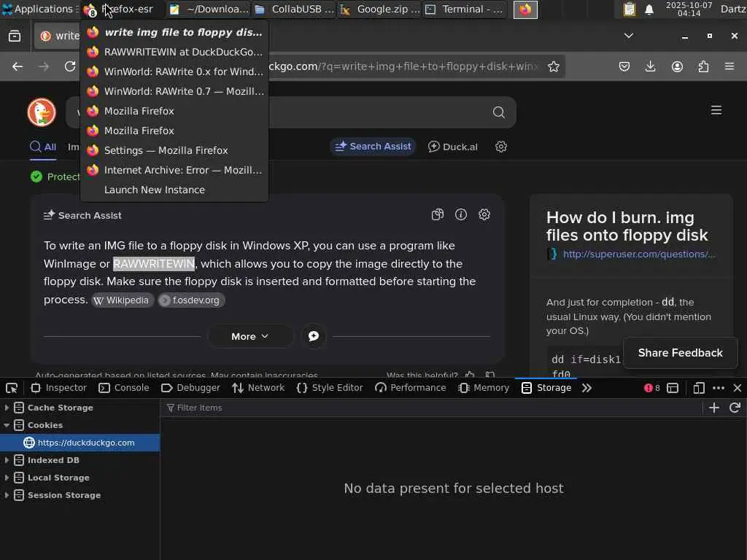
Task: Switch to the Debugger tab
Action: coord(190,388)
